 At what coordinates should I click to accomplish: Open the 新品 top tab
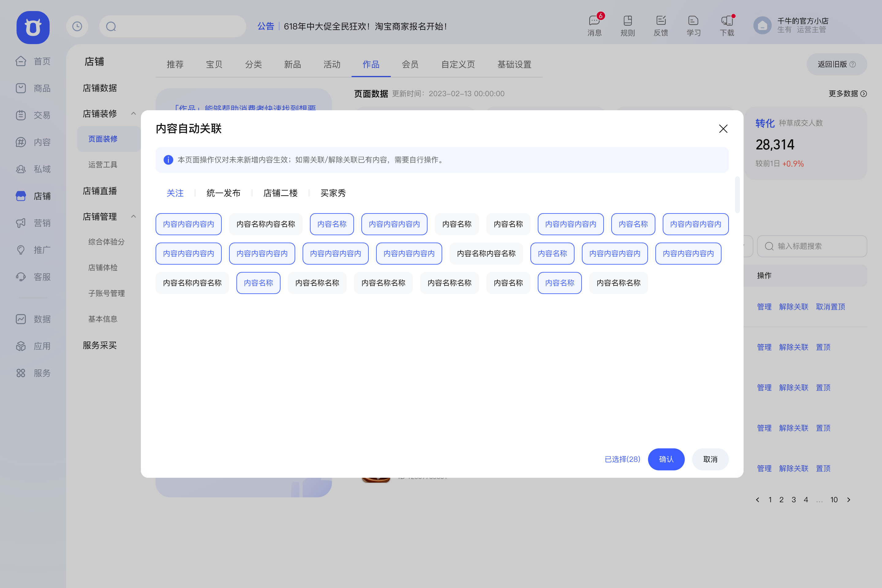292,65
